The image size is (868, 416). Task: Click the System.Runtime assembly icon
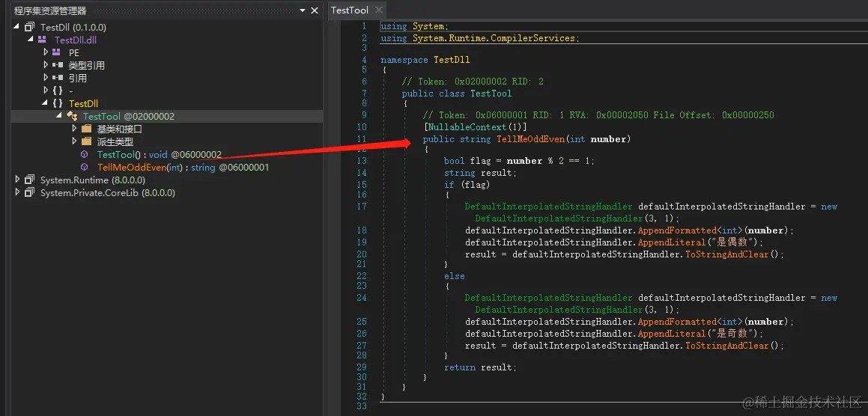pyautogui.click(x=29, y=180)
